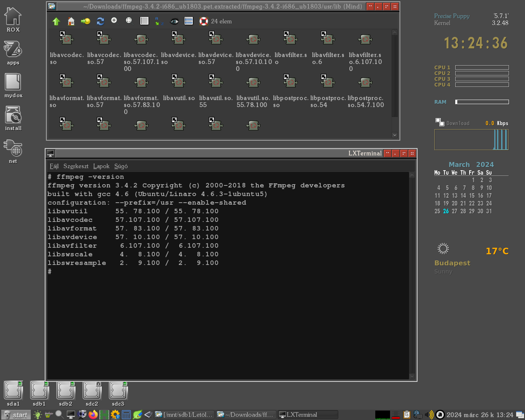The image size is (525, 420).
Task: Open the bookmarks jump icon in ROX
Action: coord(85,21)
